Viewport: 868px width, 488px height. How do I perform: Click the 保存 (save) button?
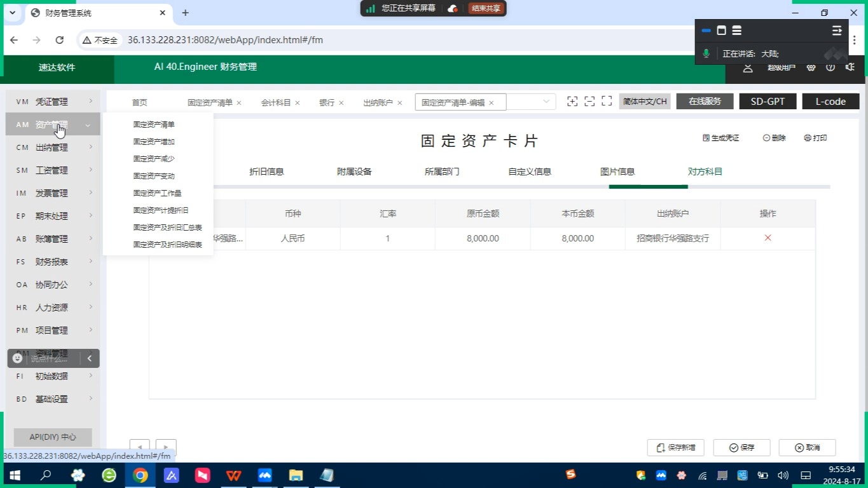point(741,447)
